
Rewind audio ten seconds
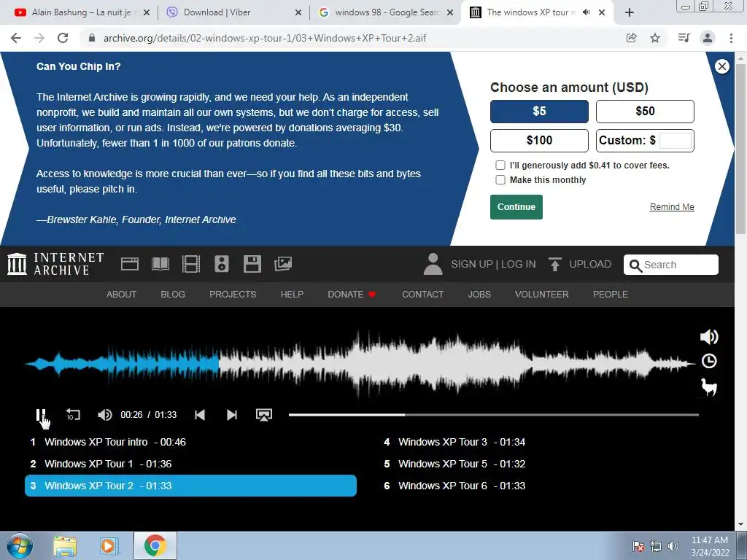(73, 415)
